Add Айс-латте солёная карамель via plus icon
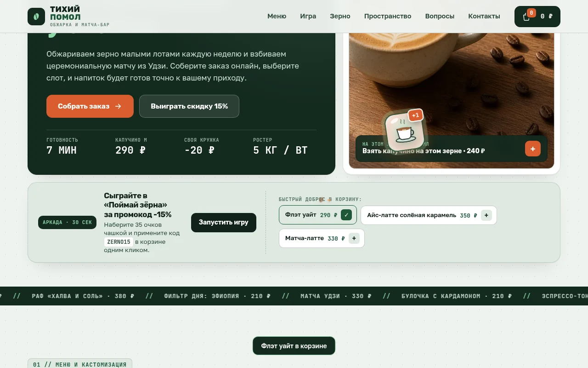Viewport: 588px width, 368px height. click(x=486, y=215)
